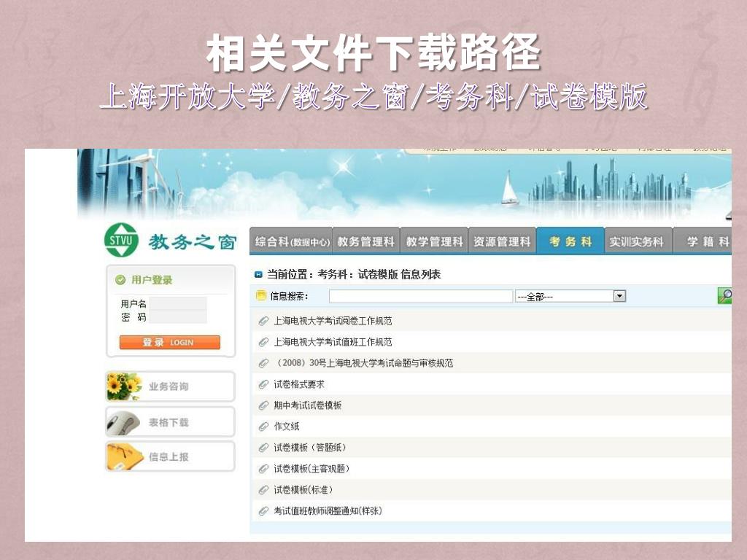Open 试卷模板(答题纸) file

(309, 448)
